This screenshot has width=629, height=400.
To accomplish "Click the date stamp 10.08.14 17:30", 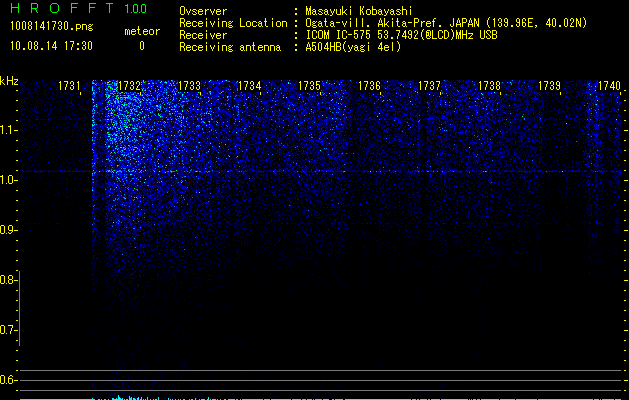I will click(51, 46).
